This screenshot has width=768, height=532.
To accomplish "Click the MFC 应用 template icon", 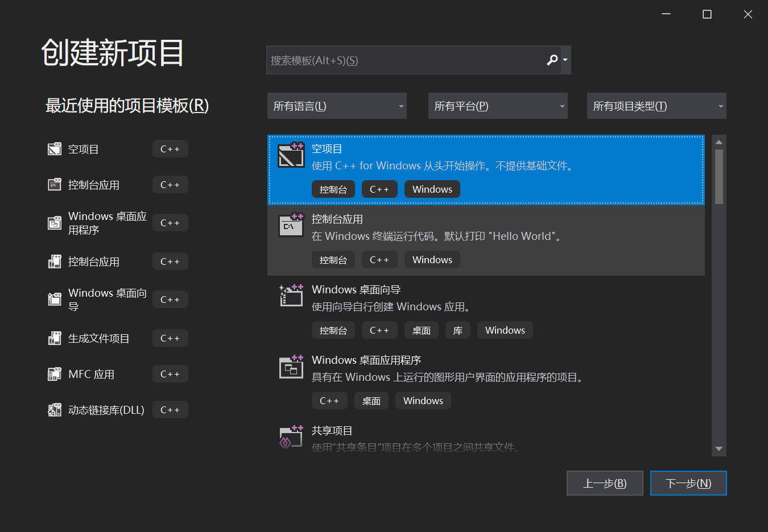I will coord(55,374).
